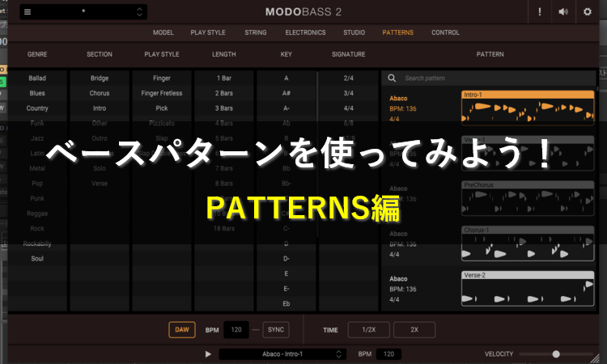Select the Ballad genre
The image size is (607, 364).
(x=37, y=78)
